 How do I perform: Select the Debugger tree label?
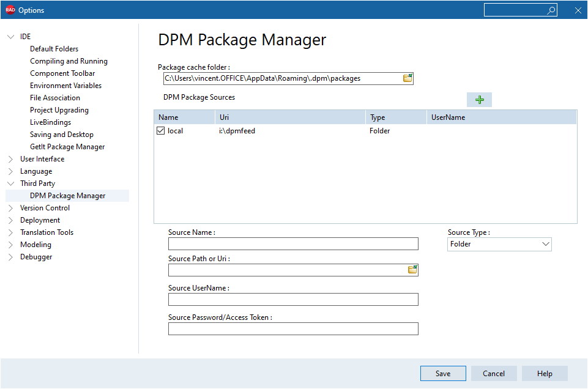click(x=36, y=257)
